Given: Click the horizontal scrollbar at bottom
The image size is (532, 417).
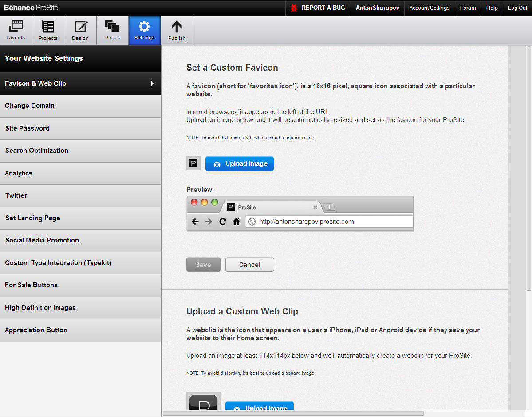Looking at the screenshot, I should click(293, 413).
